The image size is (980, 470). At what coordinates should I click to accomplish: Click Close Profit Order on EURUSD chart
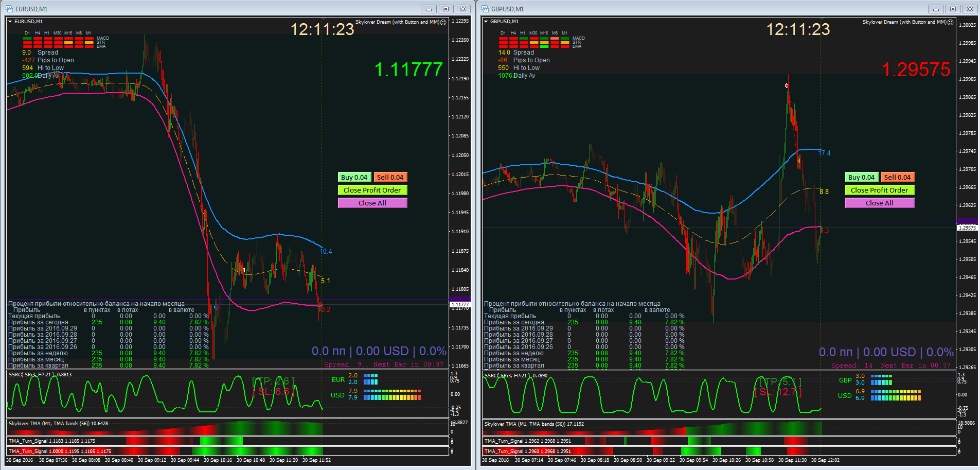(372, 190)
